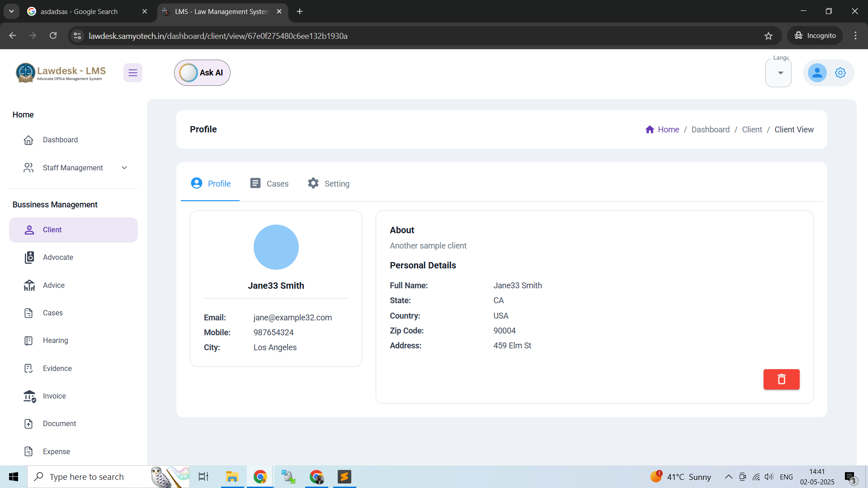Open the Language dropdown
Screen dimensions: 868x488
click(778, 72)
